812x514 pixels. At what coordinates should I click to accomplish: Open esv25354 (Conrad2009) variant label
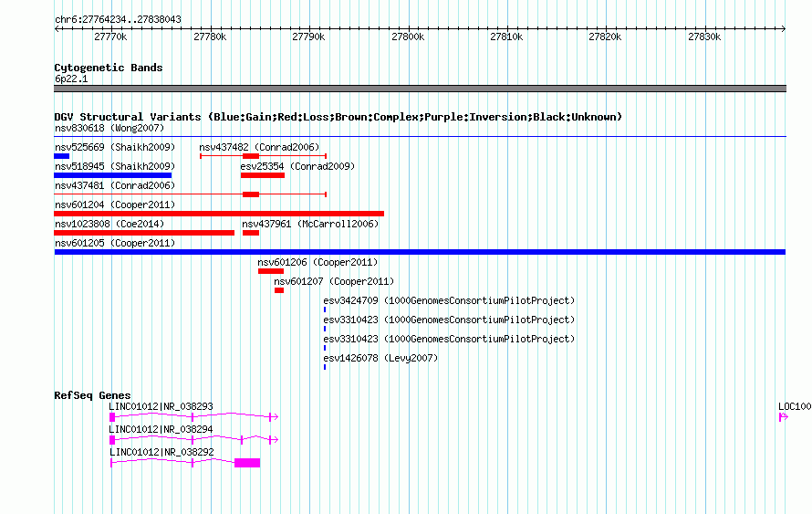click(x=297, y=166)
